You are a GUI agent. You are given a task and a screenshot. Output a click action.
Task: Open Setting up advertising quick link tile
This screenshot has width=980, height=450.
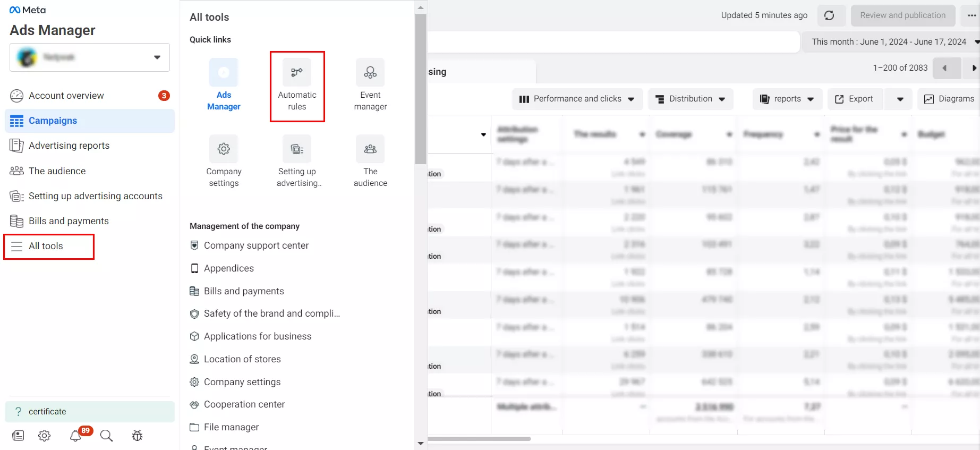[297, 162]
